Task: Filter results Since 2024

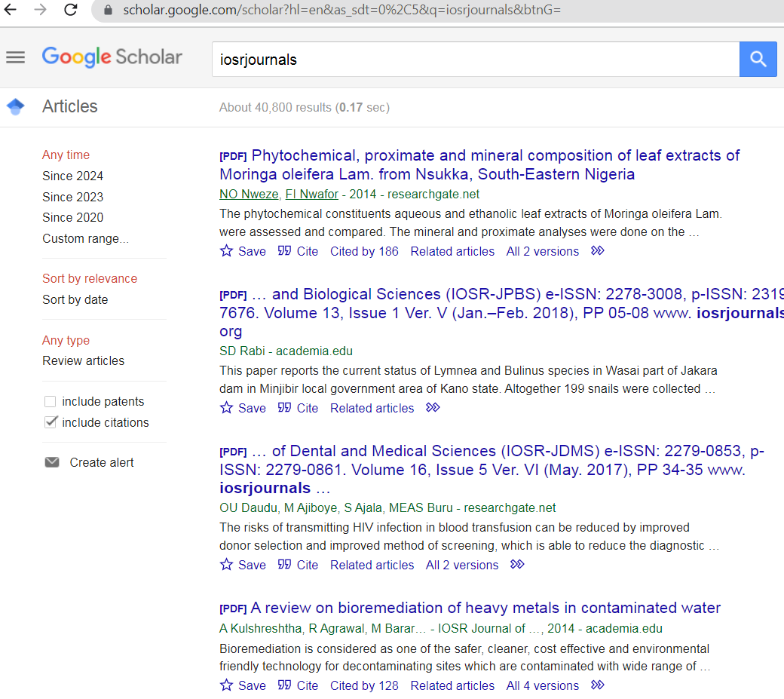Action: tap(73, 176)
